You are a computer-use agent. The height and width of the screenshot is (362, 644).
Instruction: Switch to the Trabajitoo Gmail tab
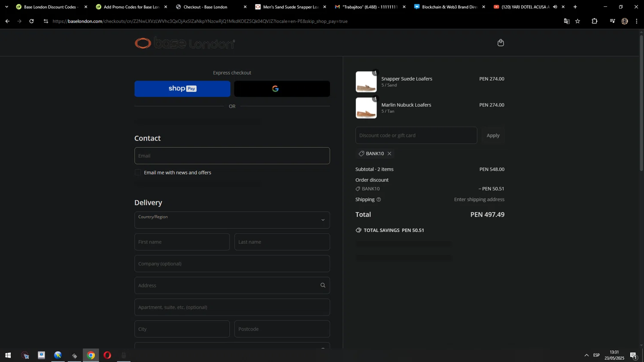pos(370,7)
